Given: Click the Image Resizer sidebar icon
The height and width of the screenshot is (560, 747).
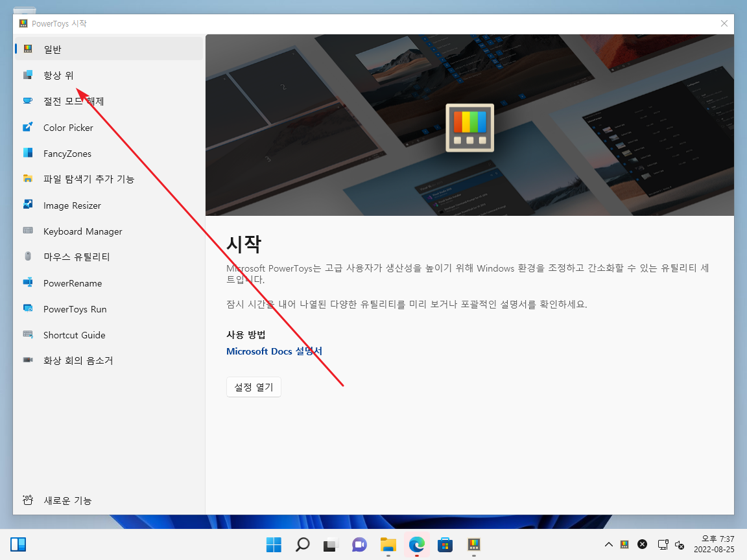Looking at the screenshot, I should 28,205.
